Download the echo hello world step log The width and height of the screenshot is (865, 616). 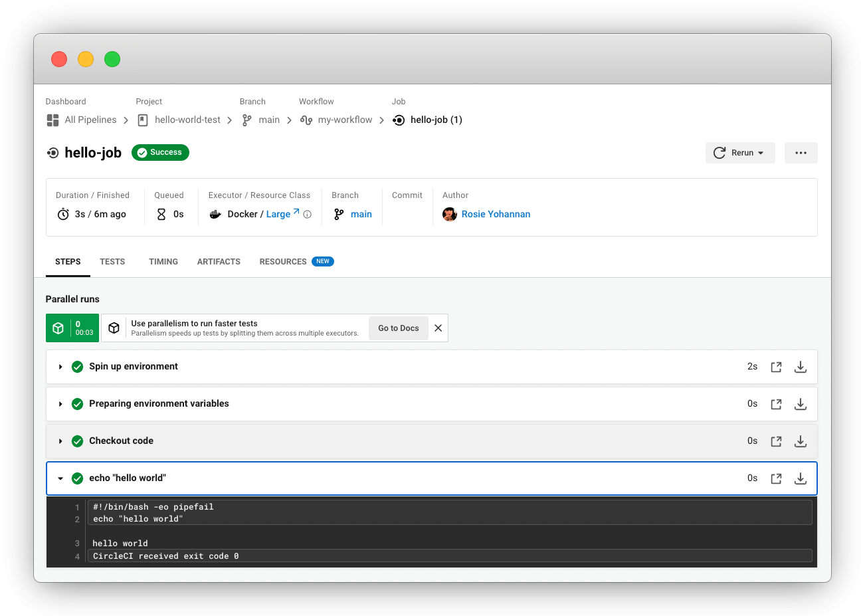(800, 478)
